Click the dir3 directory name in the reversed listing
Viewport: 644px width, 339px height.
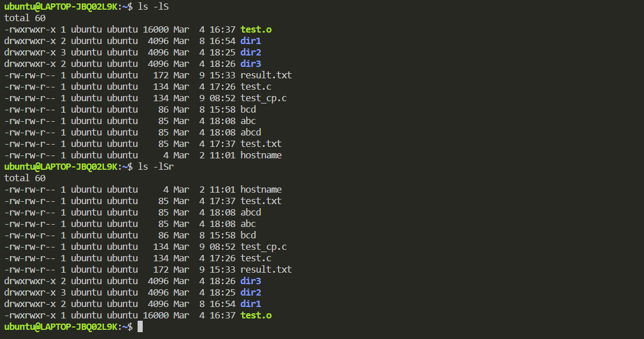[251, 281]
